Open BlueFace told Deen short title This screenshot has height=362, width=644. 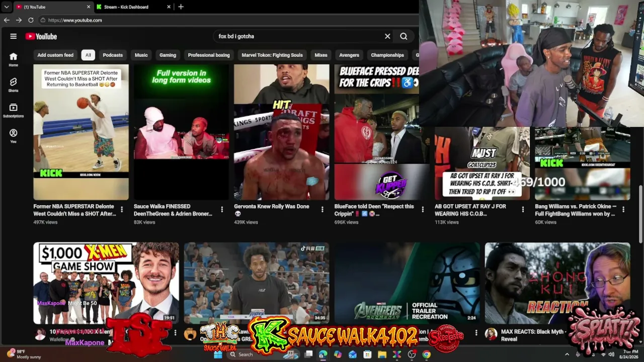click(x=374, y=210)
